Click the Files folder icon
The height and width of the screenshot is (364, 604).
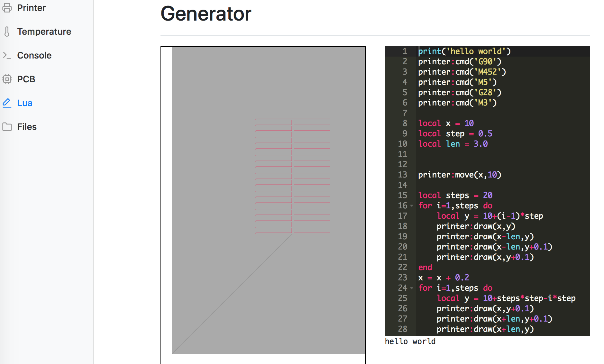point(7,127)
